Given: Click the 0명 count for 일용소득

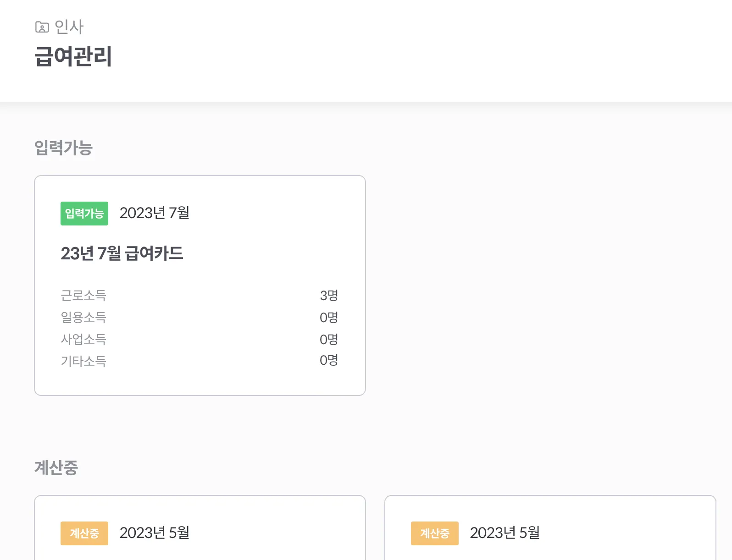Looking at the screenshot, I should [x=329, y=317].
